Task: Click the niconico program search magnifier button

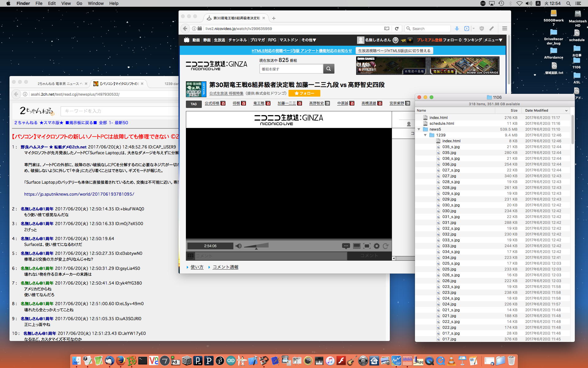Action: 329,69
